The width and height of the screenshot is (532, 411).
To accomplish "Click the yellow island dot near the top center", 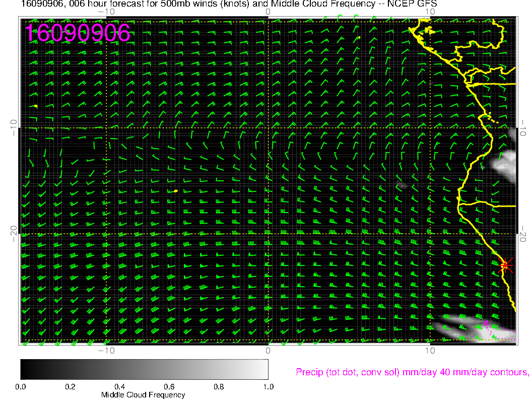I will coord(358,37).
